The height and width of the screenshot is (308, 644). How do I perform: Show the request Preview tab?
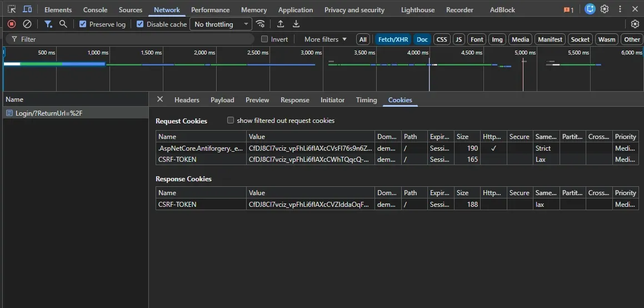pos(257,100)
